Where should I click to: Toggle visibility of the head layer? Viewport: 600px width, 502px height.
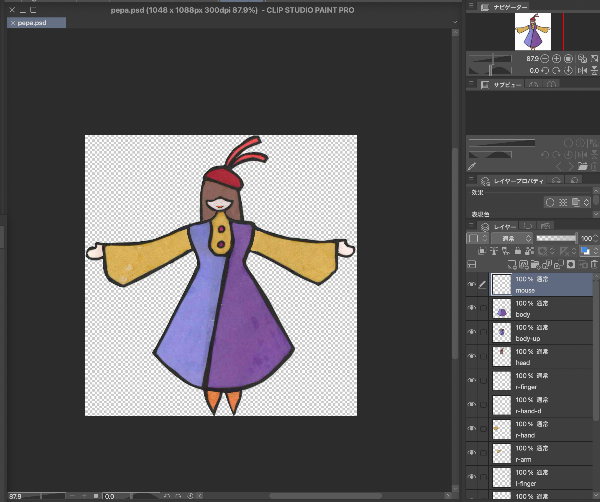[x=472, y=357]
